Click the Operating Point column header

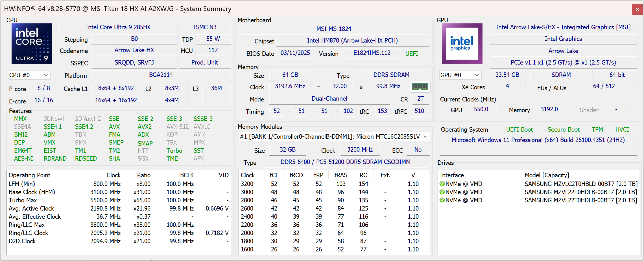[x=42, y=175]
